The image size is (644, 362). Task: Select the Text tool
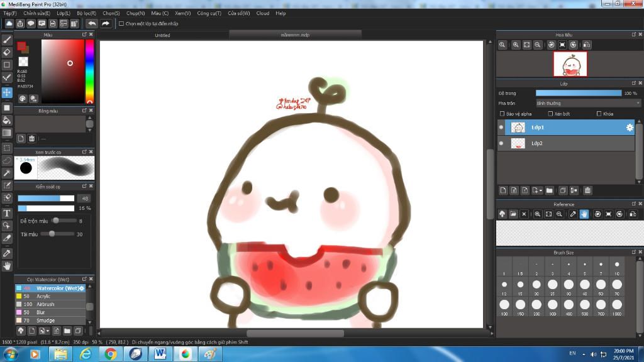(7, 213)
